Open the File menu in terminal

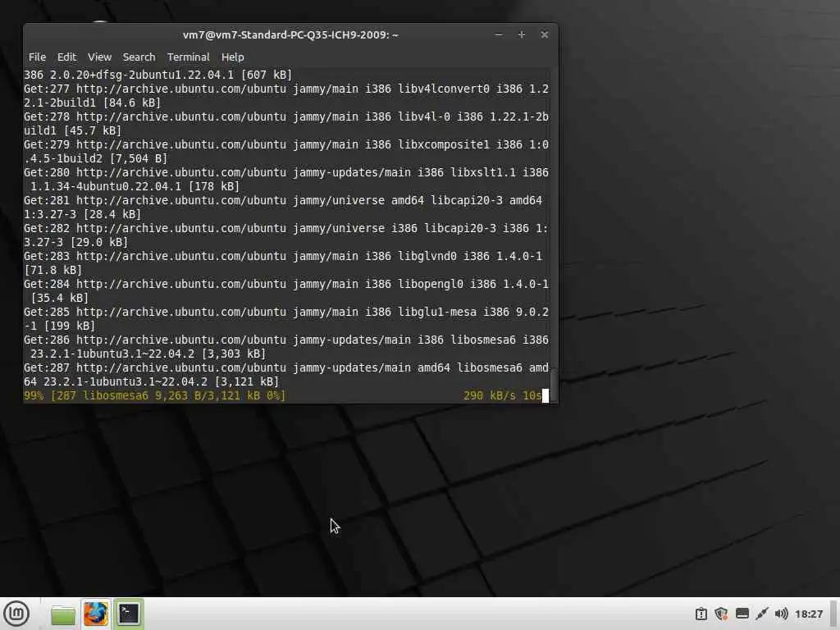click(x=37, y=57)
